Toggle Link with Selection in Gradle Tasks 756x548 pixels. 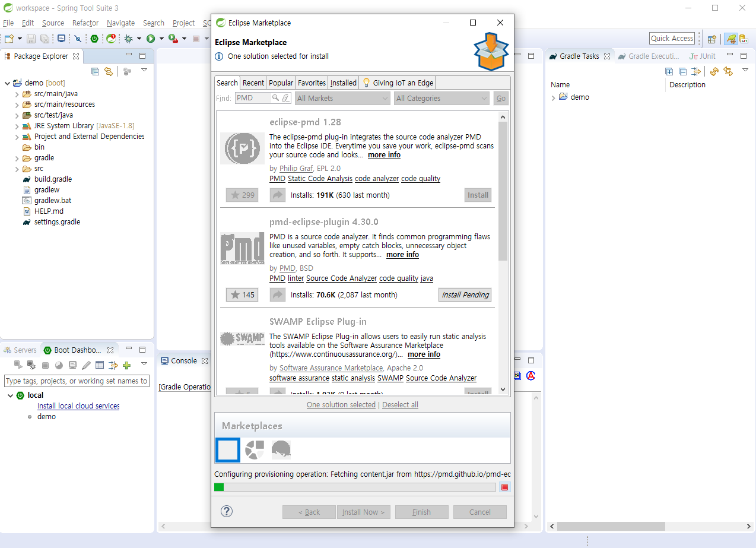[x=728, y=72]
